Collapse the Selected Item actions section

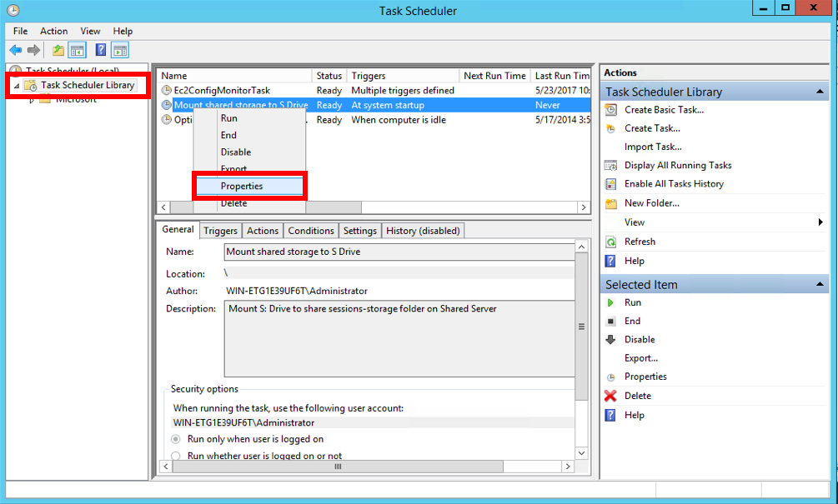(821, 285)
